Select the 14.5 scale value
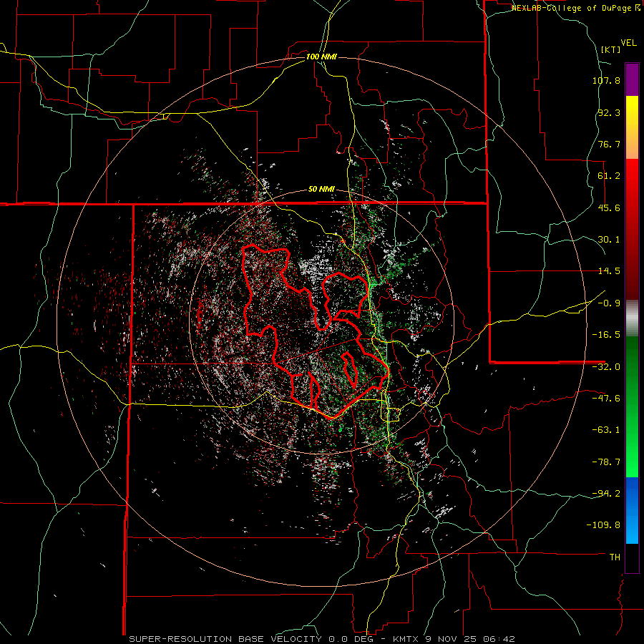Image resolution: width=644 pixels, height=644 pixels. [609, 271]
